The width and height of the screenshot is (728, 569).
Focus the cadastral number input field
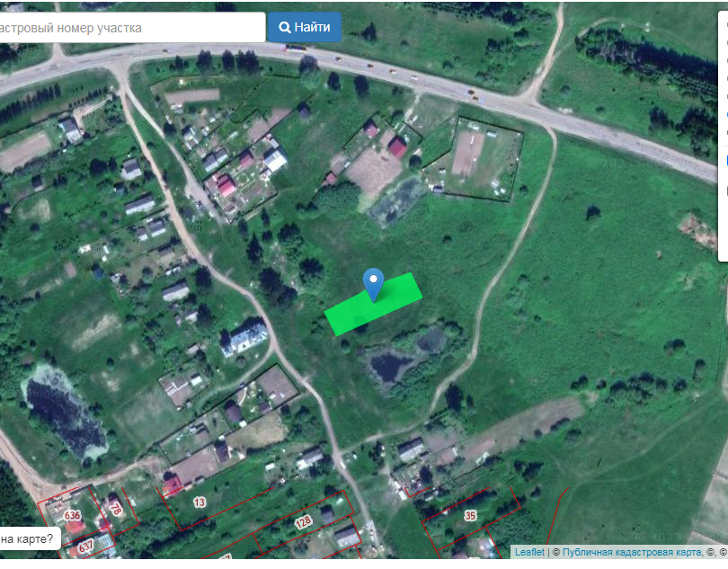click(x=132, y=28)
